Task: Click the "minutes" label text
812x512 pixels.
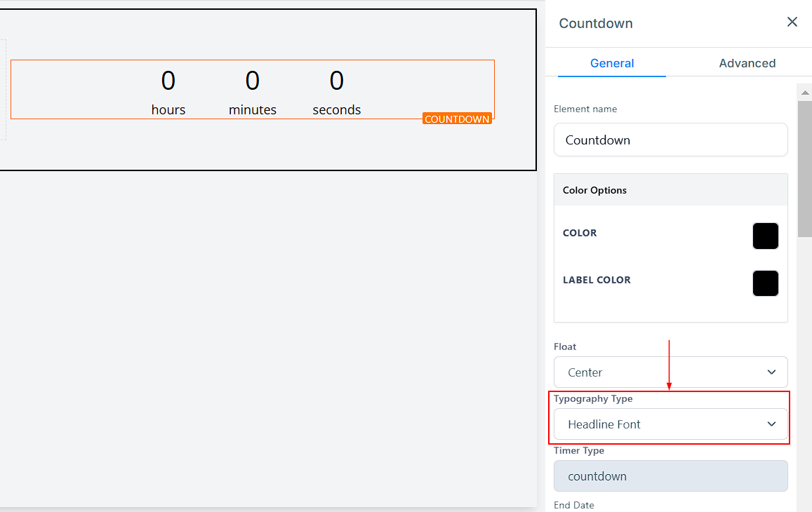Action: tap(253, 110)
